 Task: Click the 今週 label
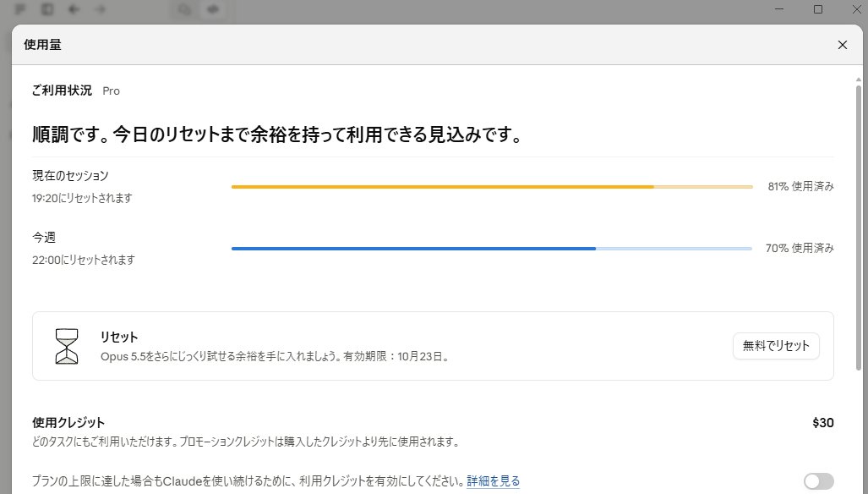(44, 237)
